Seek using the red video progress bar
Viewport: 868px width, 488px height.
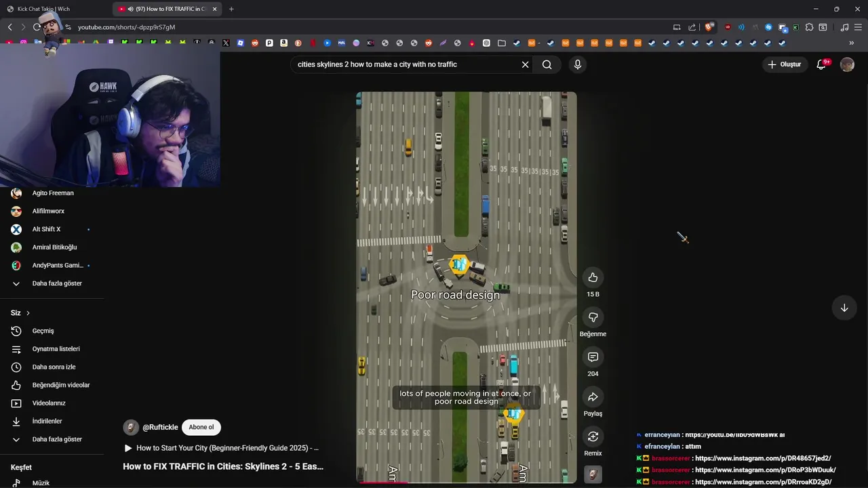[x=467, y=483]
